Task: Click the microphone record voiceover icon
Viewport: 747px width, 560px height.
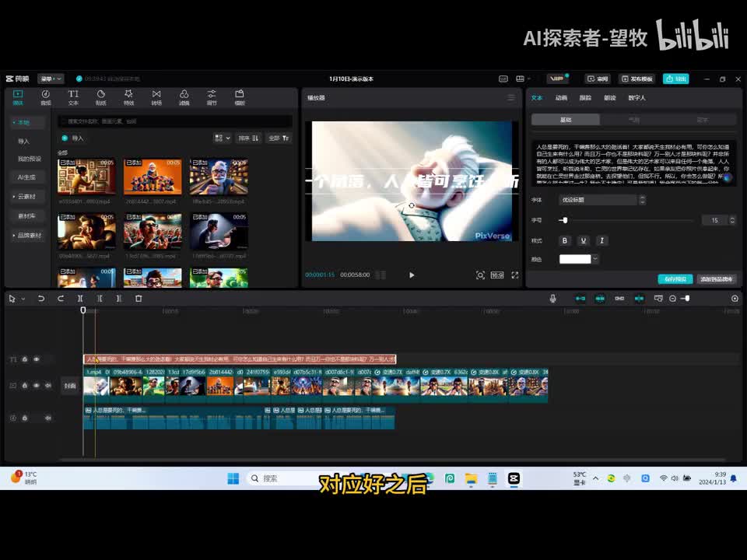Action: click(x=553, y=299)
